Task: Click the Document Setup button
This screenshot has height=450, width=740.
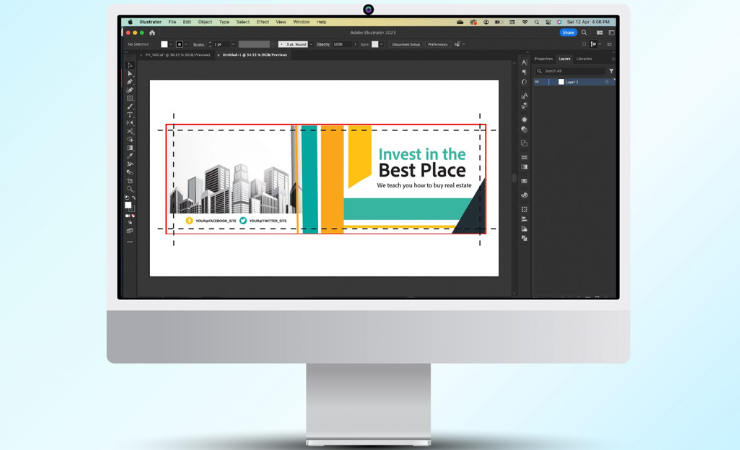Action: (406, 44)
